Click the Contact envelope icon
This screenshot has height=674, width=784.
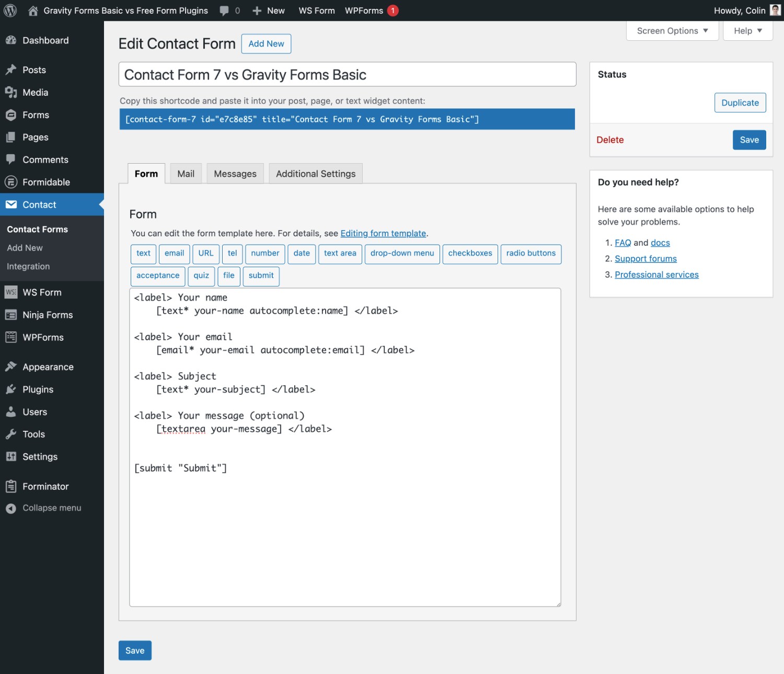click(11, 204)
